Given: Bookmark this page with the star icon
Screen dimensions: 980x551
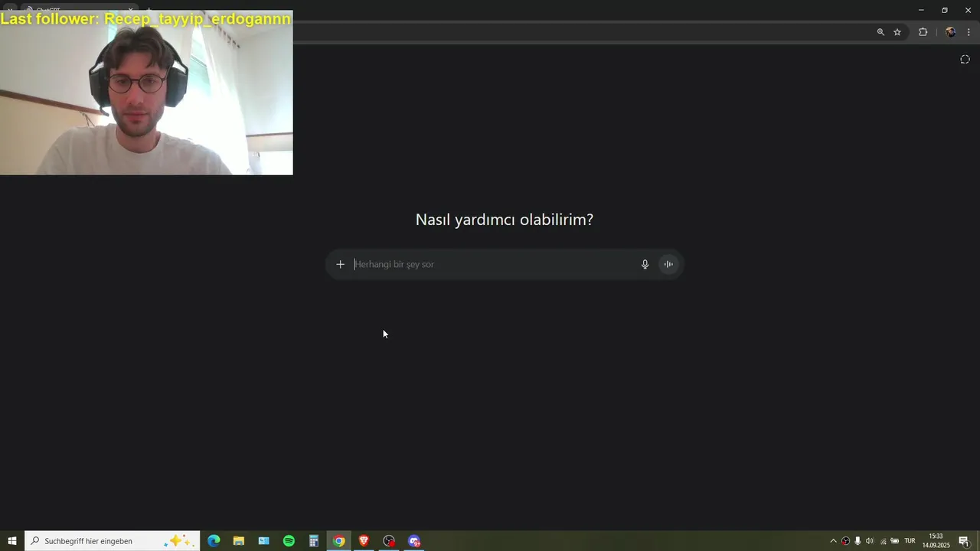Looking at the screenshot, I should pyautogui.click(x=897, y=32).
